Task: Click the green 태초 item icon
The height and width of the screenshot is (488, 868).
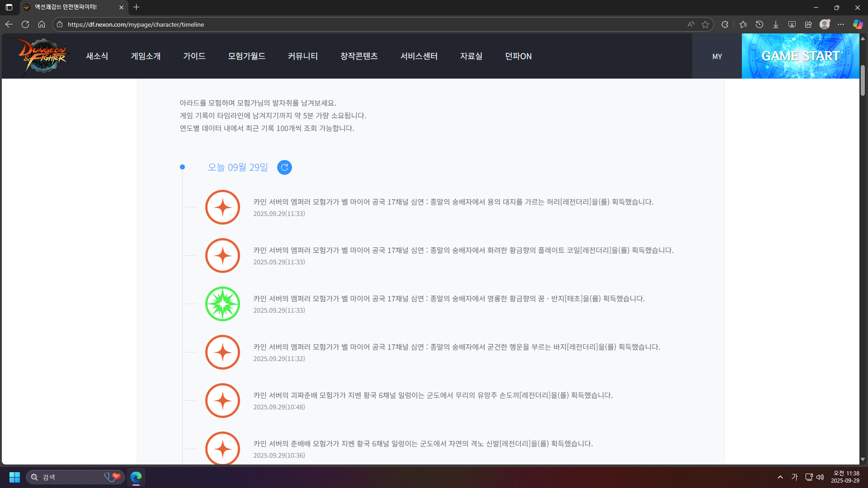Action: pos(222,304)
